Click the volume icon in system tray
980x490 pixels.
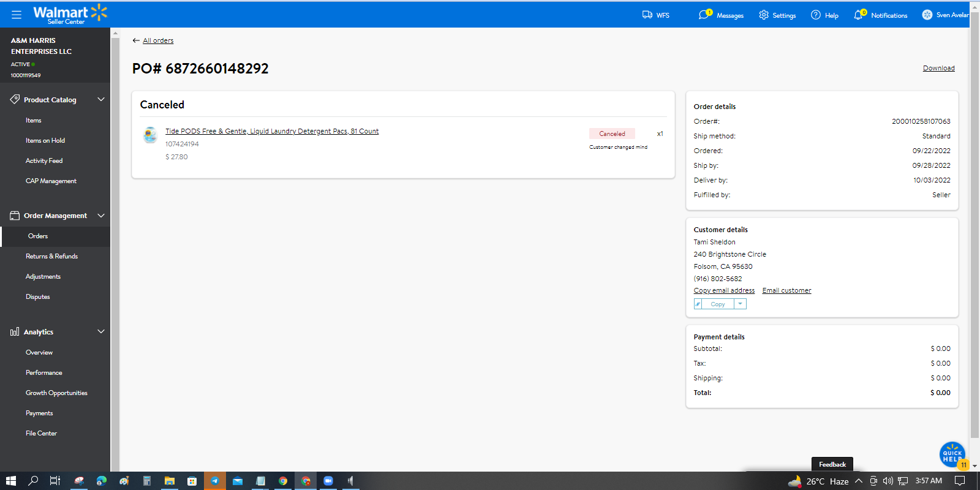(888, 481)
